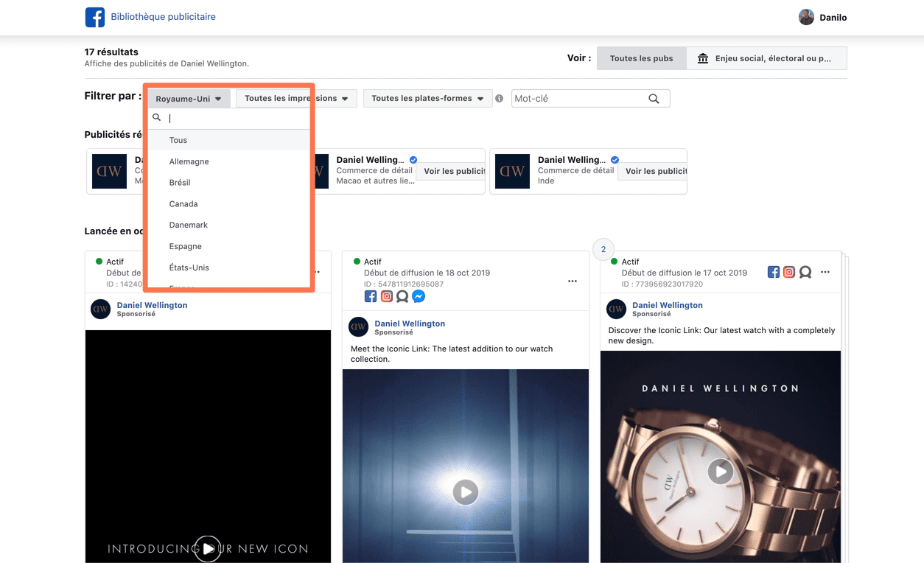The height and width of the screenshot is (563, 924).
Task: Open options menu on 18 oct ad
Action: point(573,281)
